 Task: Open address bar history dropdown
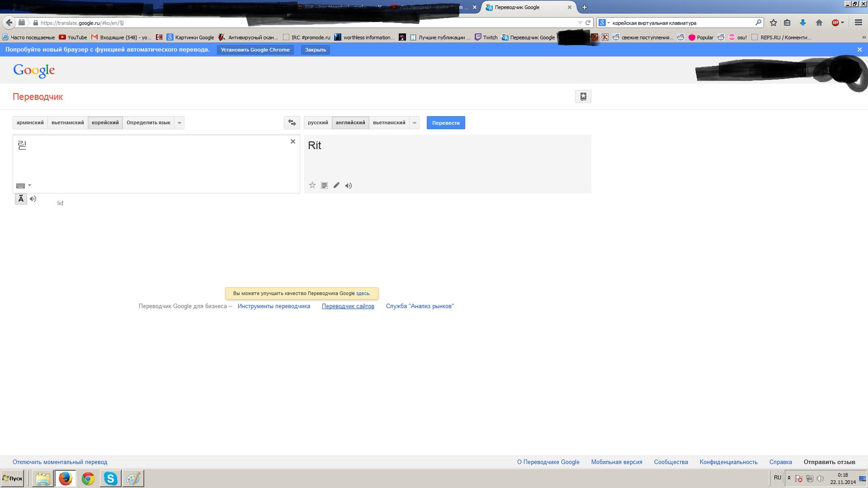point(580,23)
